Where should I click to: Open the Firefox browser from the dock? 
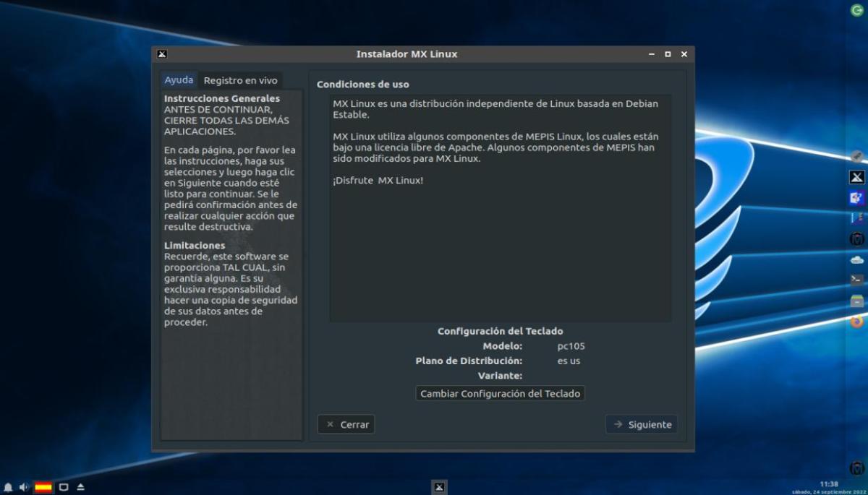coord(857,322)
